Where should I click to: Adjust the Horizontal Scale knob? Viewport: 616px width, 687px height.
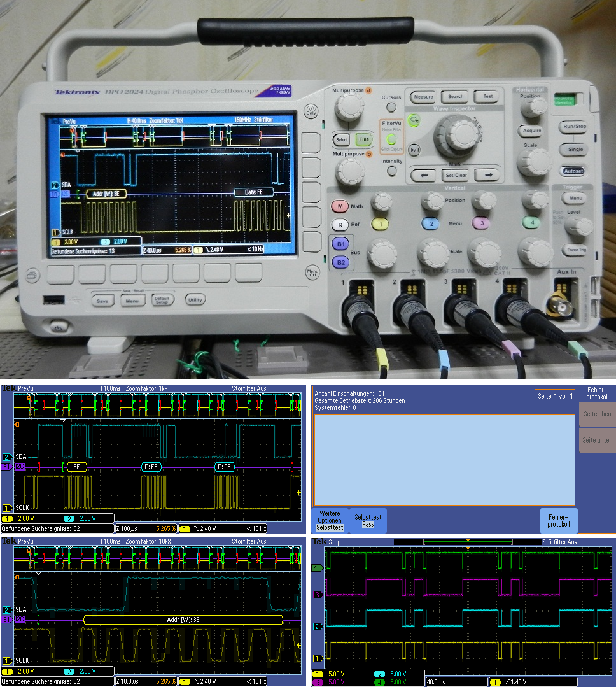coord(534,162)
